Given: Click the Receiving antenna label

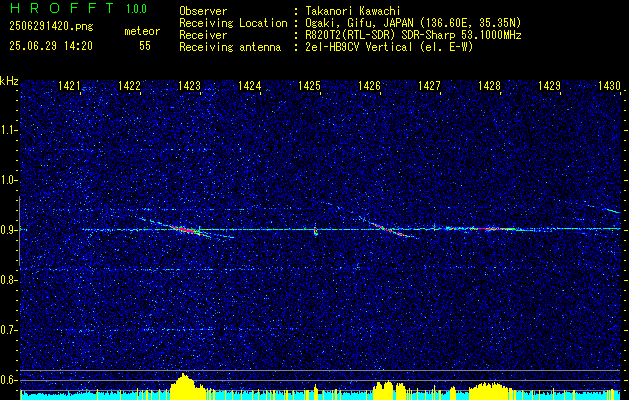Looking at the screenshot, I should click(230, 47).
